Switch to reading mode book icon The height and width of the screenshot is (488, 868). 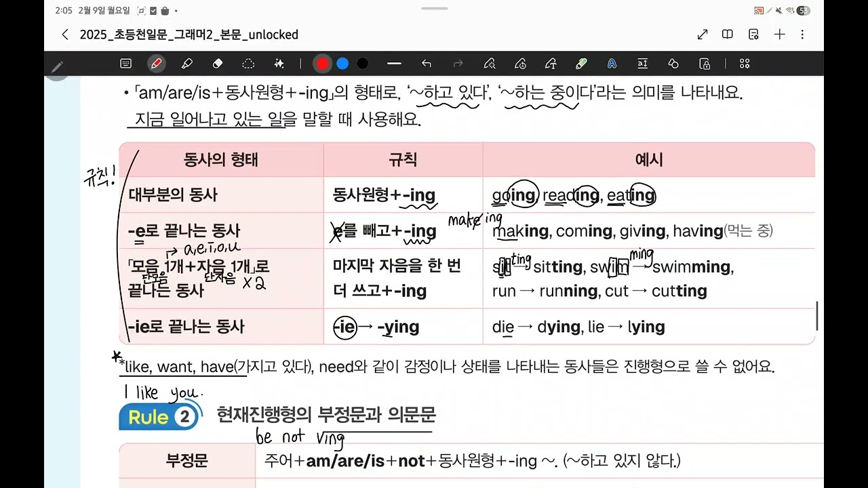[728, 35]
